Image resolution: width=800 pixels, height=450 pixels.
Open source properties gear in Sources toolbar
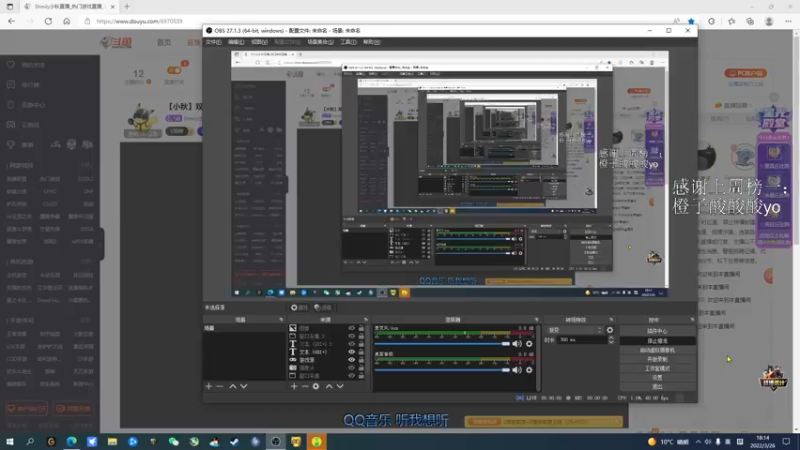click(x=316, y=386)
